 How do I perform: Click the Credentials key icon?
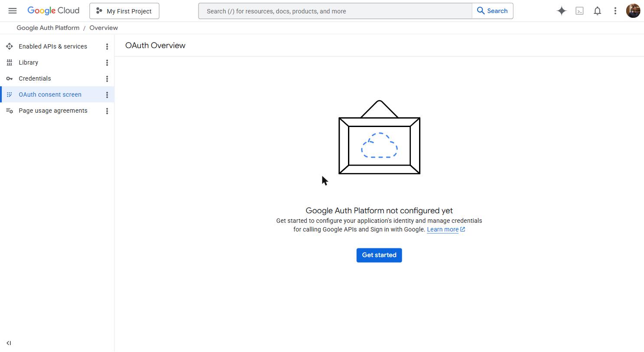9,78
